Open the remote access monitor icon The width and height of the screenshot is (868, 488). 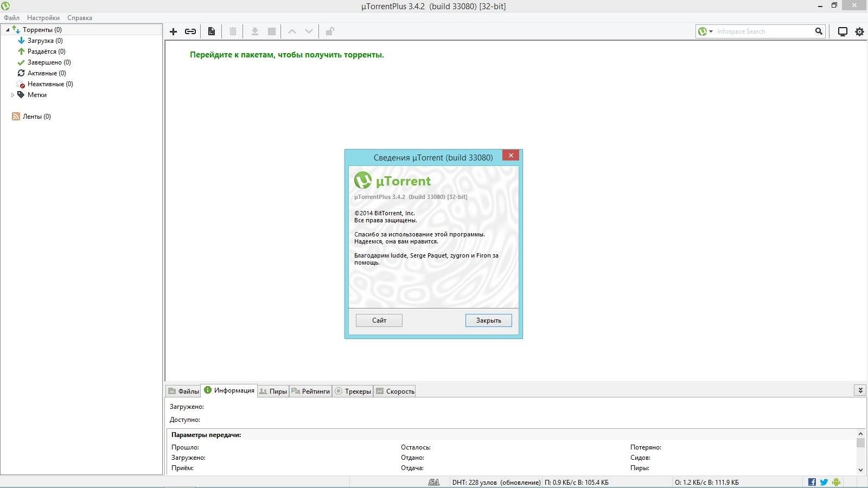tap(842, 31)
